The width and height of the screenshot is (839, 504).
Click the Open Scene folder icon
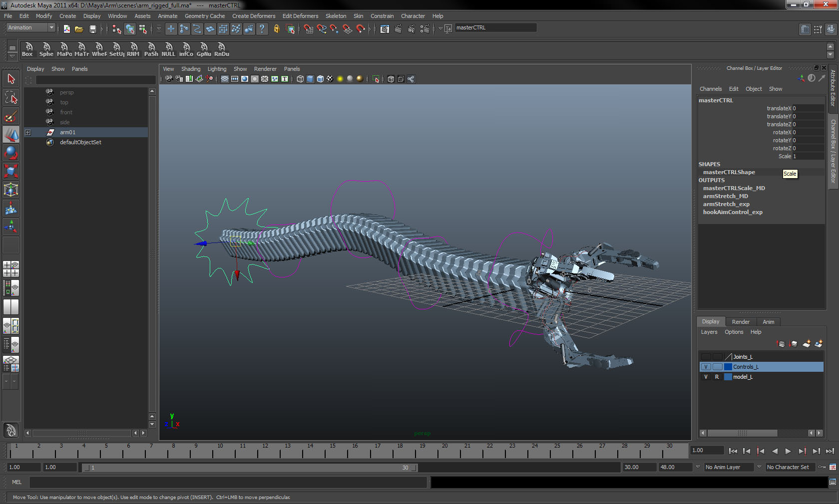pyautogui.click(x=79, y=29)
